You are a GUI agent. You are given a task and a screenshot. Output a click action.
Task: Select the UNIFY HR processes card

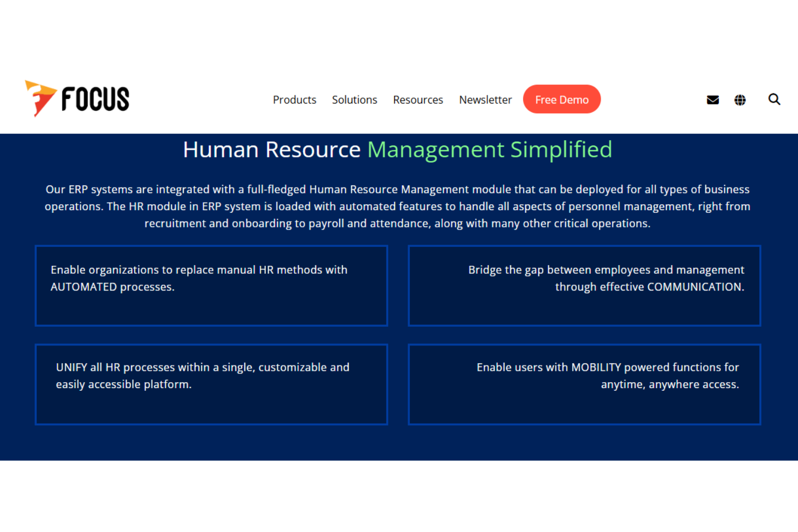pyautogui.click(x=211, y=384)
